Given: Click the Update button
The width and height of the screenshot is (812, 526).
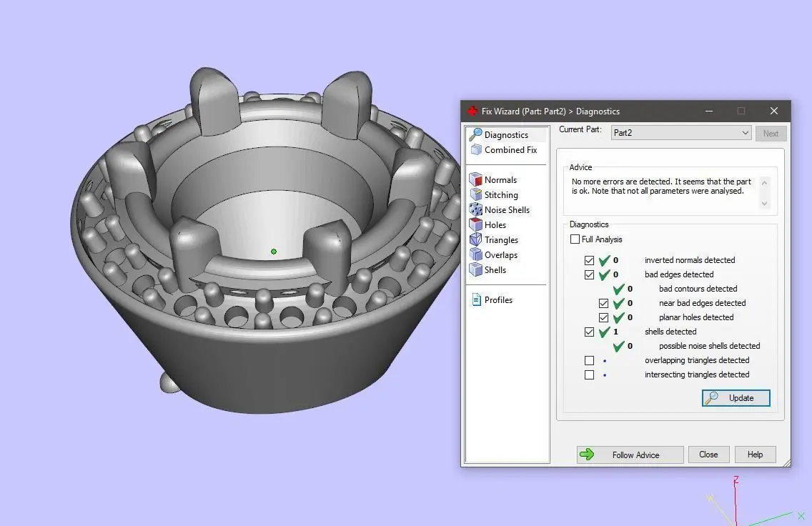Looking at the screenshot, I should [x=736, y=397].
